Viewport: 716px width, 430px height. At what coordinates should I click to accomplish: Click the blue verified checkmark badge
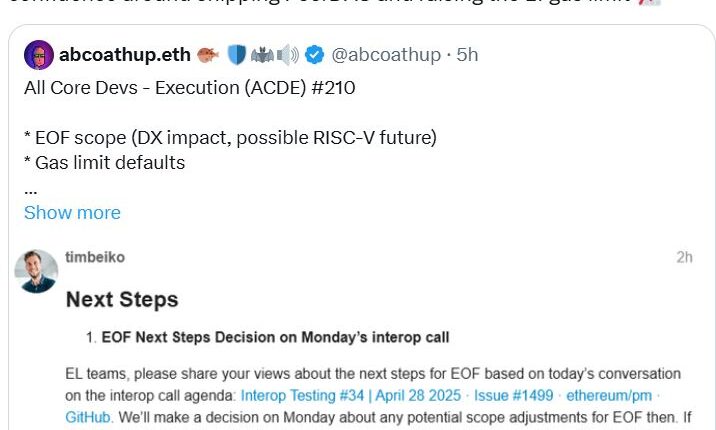tap(313, 55)
